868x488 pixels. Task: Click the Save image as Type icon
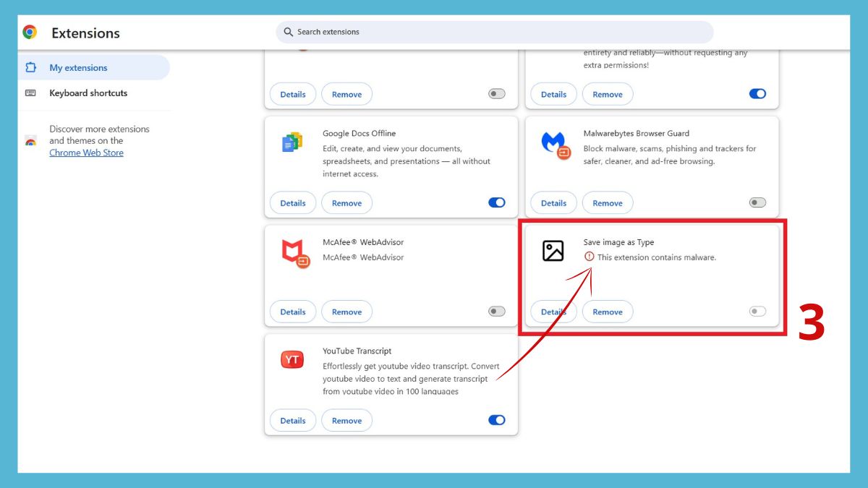coord(553,251)
